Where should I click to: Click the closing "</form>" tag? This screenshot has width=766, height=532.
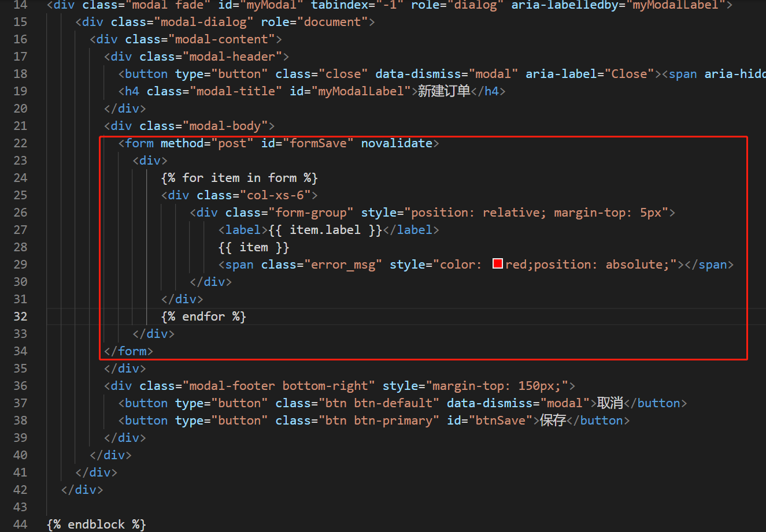coord(129,351)
